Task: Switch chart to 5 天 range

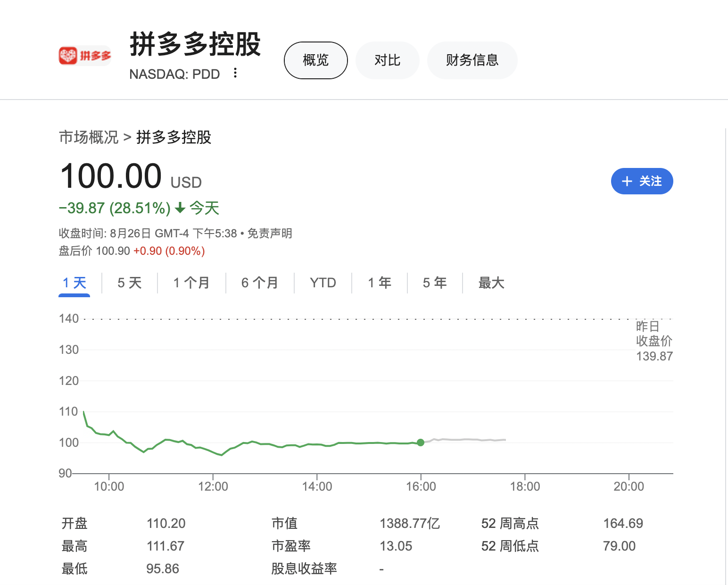Action: [130, 283]
